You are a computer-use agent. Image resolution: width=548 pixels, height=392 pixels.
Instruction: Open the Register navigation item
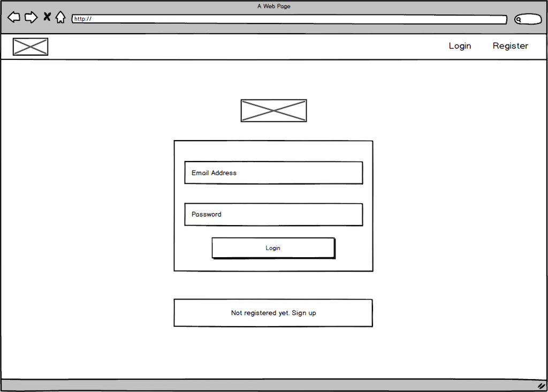click(510, 46)
